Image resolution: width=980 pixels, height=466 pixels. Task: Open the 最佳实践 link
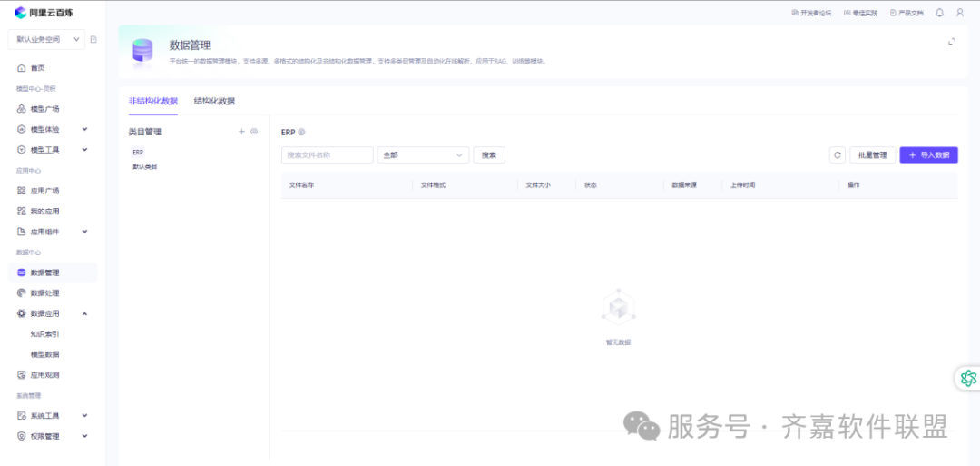(x=860, y=13)
